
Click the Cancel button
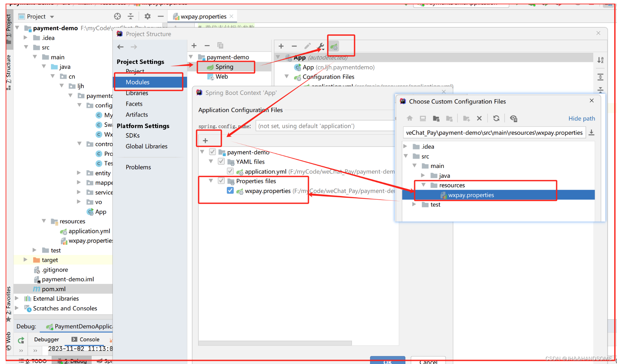[x=428, y=361]
